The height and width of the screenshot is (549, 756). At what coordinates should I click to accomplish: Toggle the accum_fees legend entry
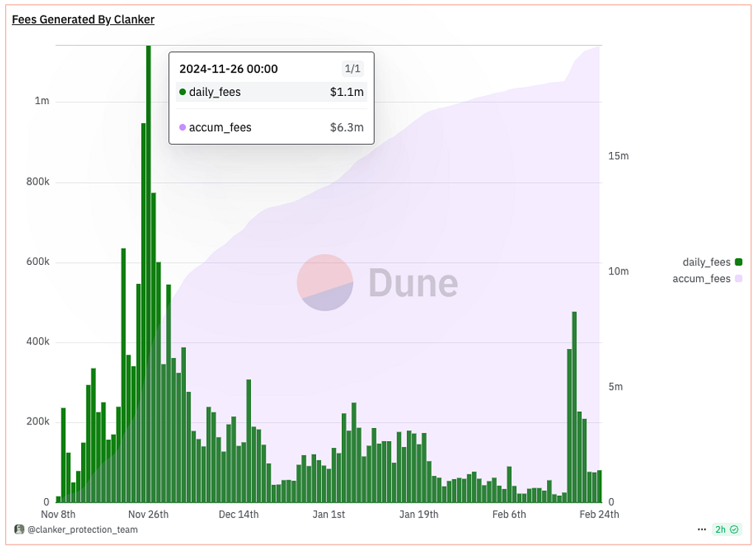click(x=707, y=279)
